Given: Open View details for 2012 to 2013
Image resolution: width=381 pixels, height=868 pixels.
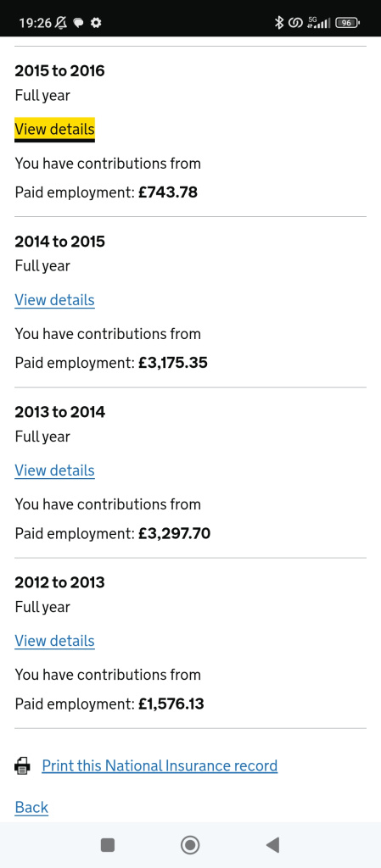Looking at the screenshot, I should (55, 641).
